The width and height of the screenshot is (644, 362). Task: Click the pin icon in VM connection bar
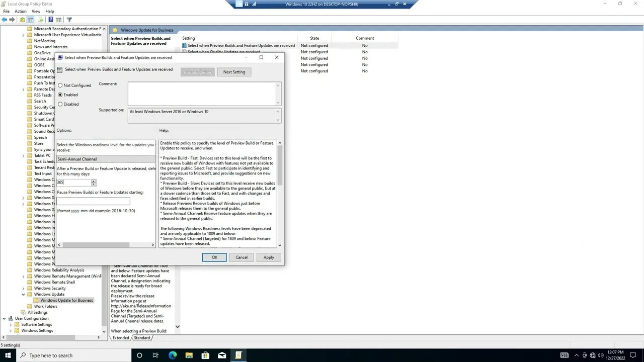point(239,4)
